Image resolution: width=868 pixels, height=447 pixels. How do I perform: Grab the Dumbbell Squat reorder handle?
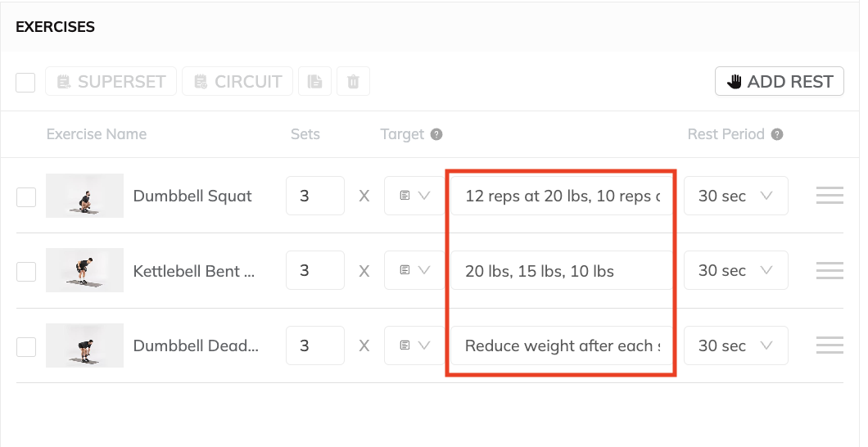click(x=830, y=196)
